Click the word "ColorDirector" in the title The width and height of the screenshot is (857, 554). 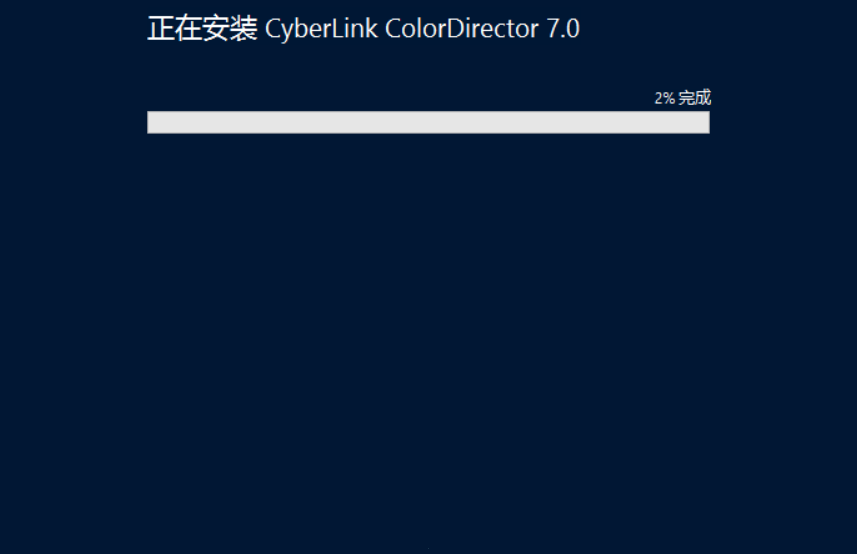[462, 28]
